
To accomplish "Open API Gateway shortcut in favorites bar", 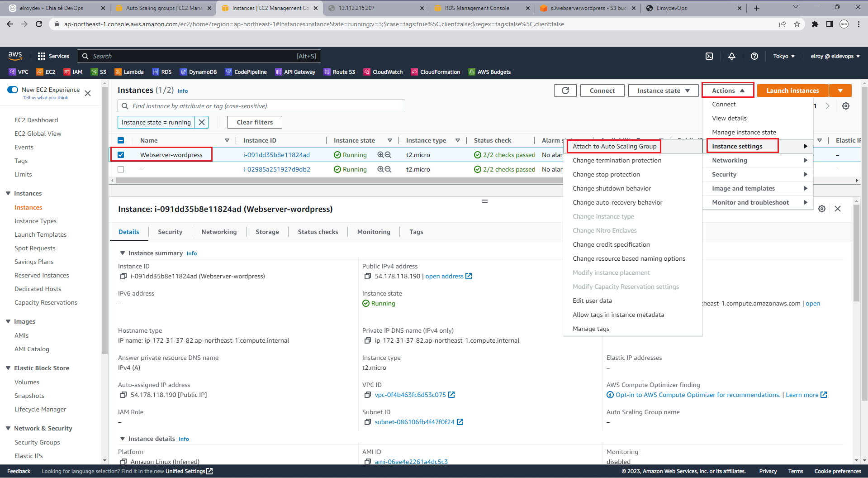I will 295,72.
